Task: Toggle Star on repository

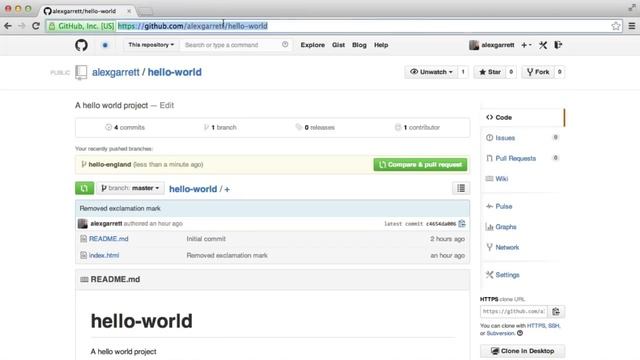Action: click(490, 72)
